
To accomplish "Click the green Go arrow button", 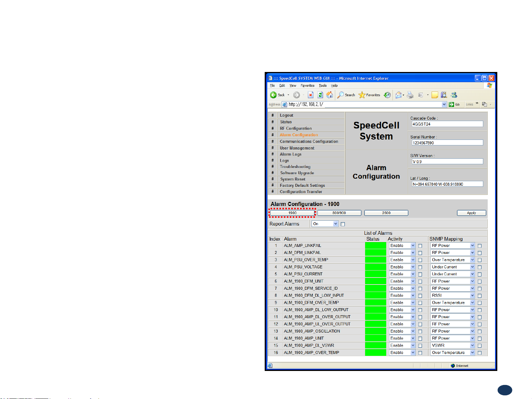I will coord(452,104).
